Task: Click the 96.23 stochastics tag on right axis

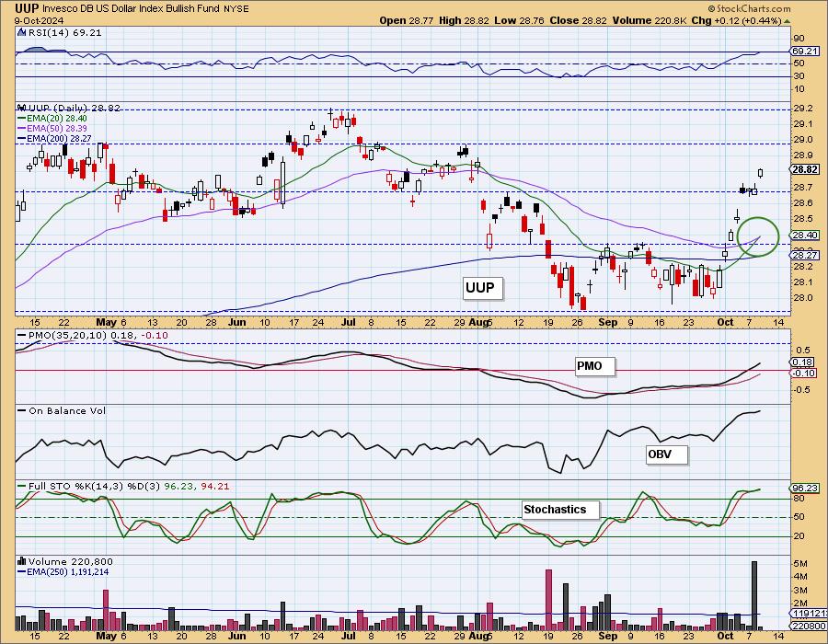Action: (805, 489)
